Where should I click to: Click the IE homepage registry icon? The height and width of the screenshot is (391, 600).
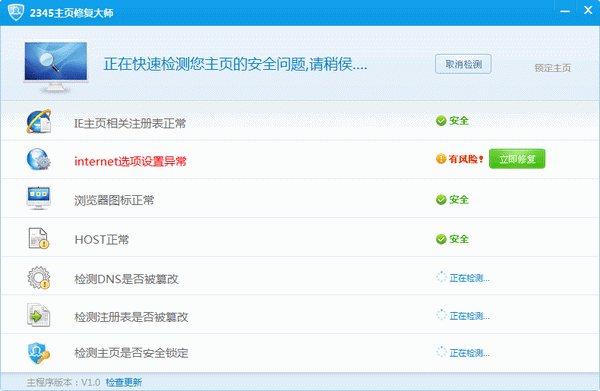point(39,122)
